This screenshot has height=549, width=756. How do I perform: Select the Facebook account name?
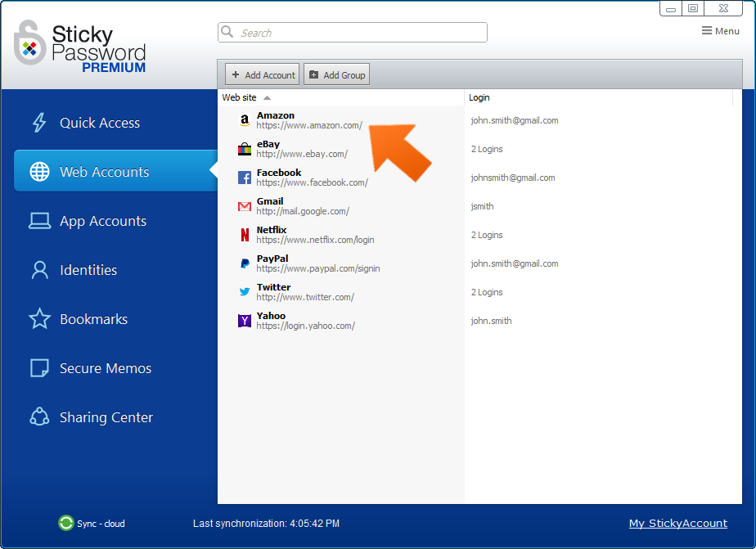click(279, 173)
